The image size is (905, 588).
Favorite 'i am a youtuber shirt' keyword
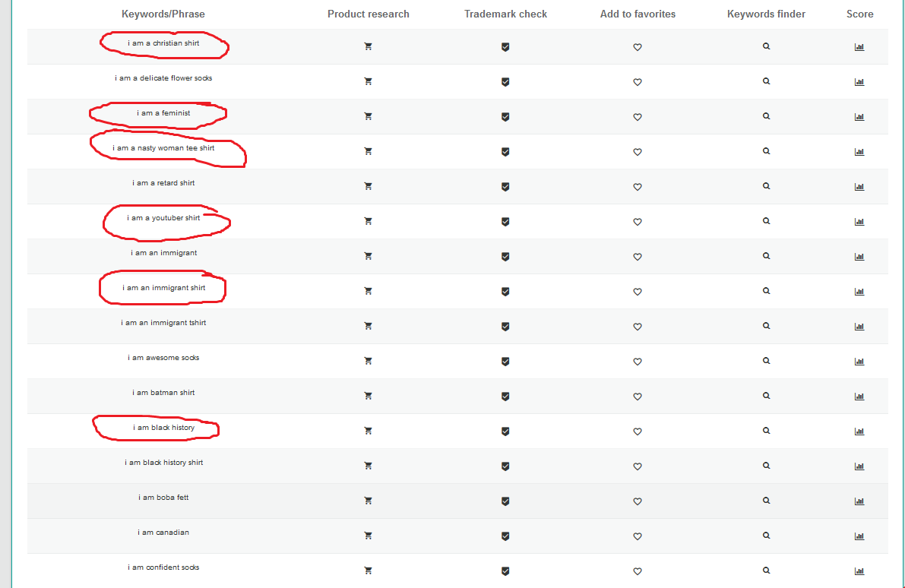(638, 222)
